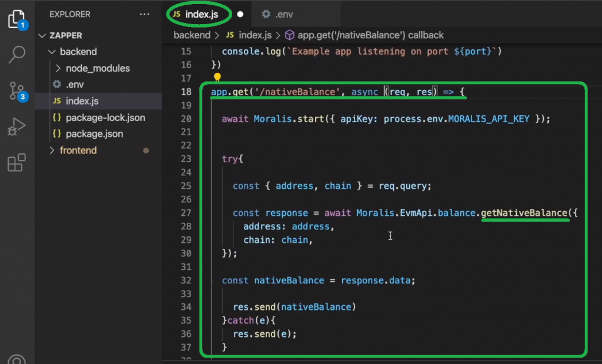602x364 pixels.
Task: Open the Explorer view in activity bar
Action: 16,18
